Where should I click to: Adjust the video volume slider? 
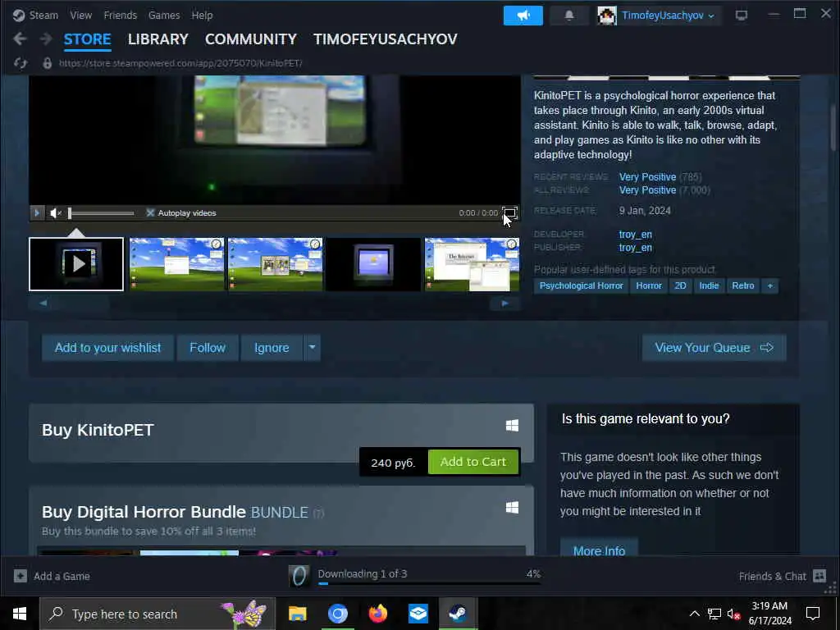[x=101, y=213]
